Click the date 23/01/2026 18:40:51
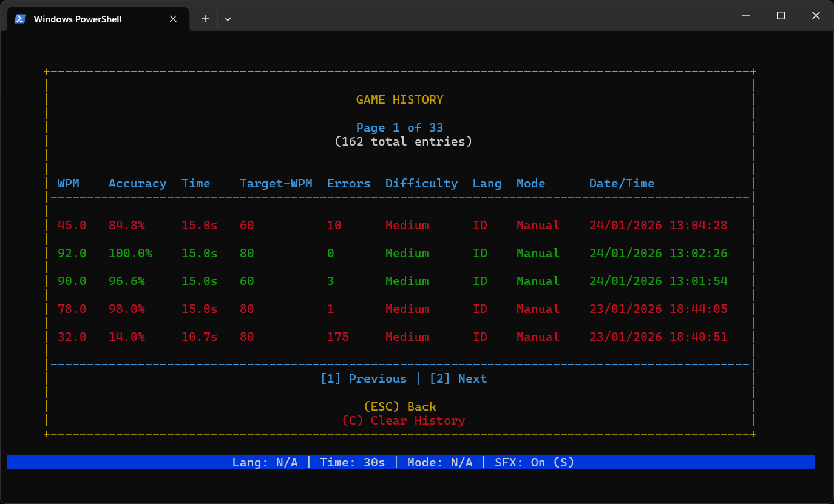Viewport: 834px width, 504px height. (659, 337)
